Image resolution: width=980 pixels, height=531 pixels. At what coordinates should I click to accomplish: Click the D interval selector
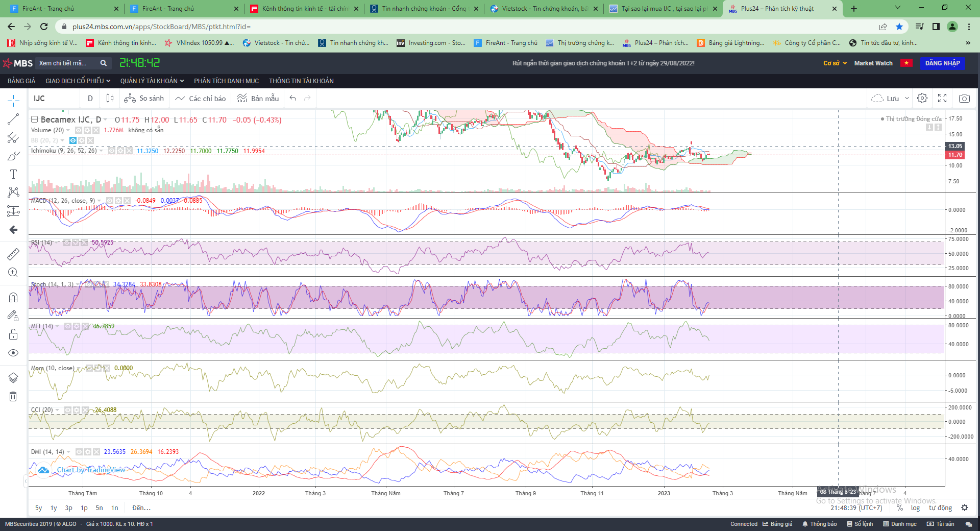click(90, 98)
